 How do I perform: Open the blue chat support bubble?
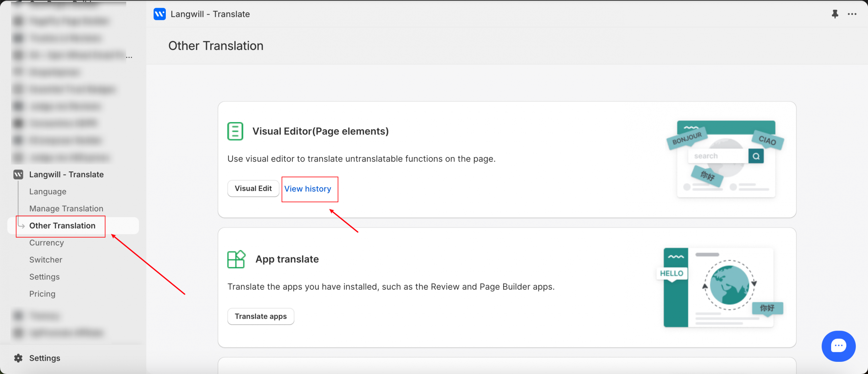pyautogui.click(x=838, y=346)
